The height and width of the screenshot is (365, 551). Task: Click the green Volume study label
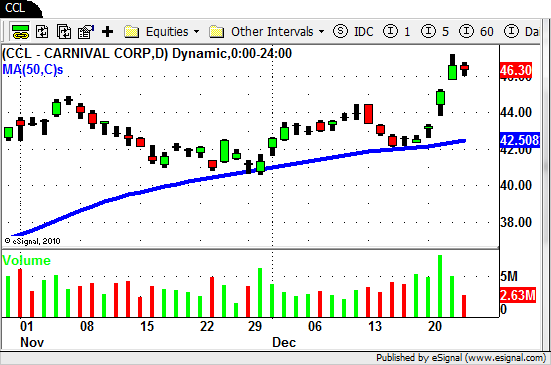coord(26,260)
